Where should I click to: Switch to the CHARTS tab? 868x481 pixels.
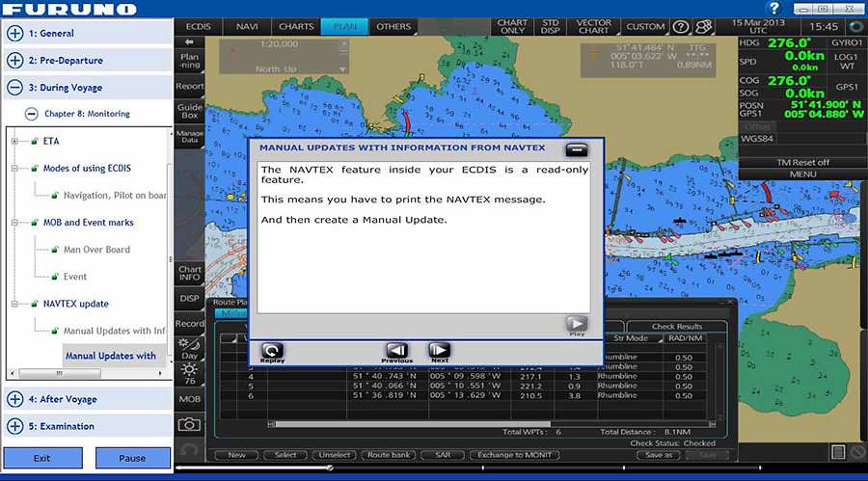pos(296,26)
